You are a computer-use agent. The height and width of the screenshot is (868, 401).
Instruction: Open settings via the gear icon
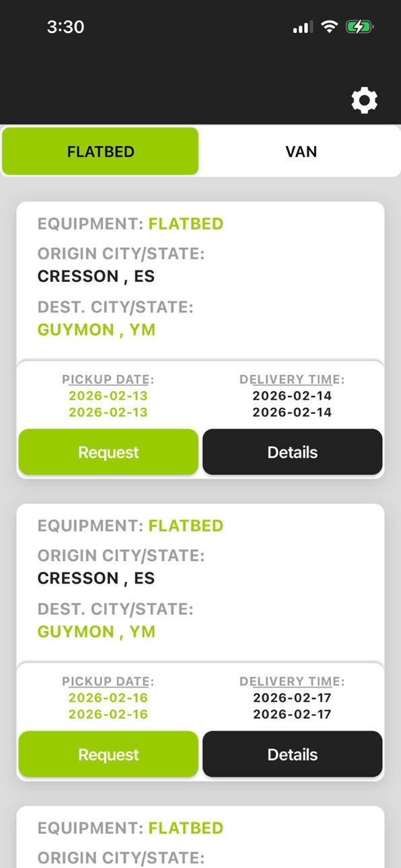(365, 100)
